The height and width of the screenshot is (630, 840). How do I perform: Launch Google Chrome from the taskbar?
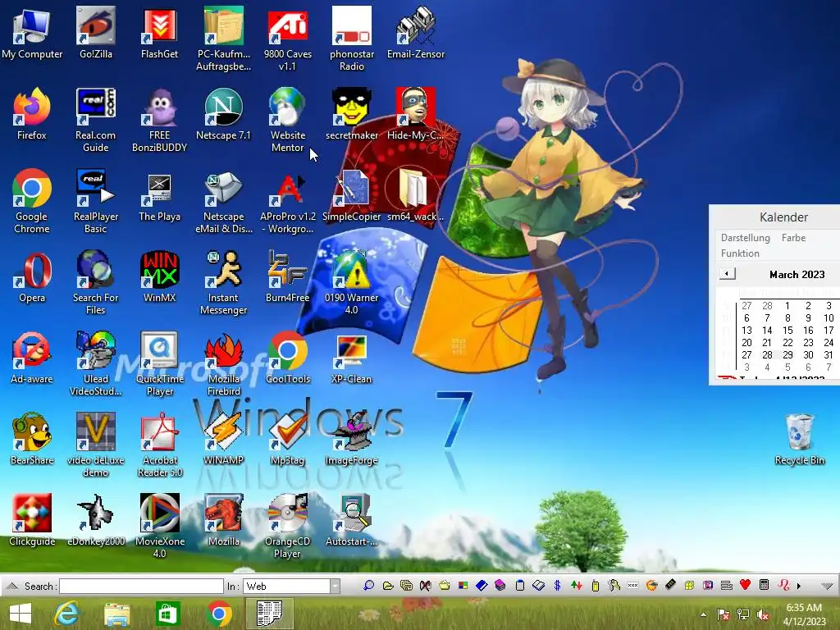(218, 614)
